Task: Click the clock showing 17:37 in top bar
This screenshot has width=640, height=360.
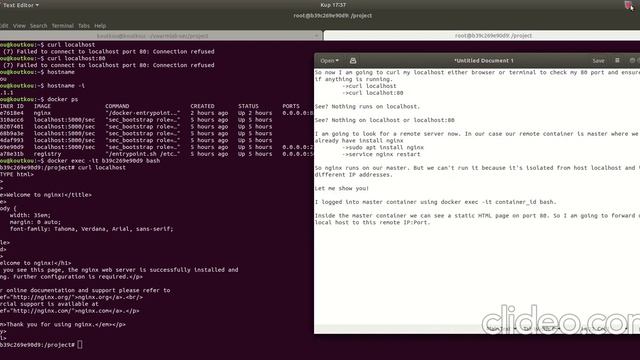Action: [x=333, y=5]
